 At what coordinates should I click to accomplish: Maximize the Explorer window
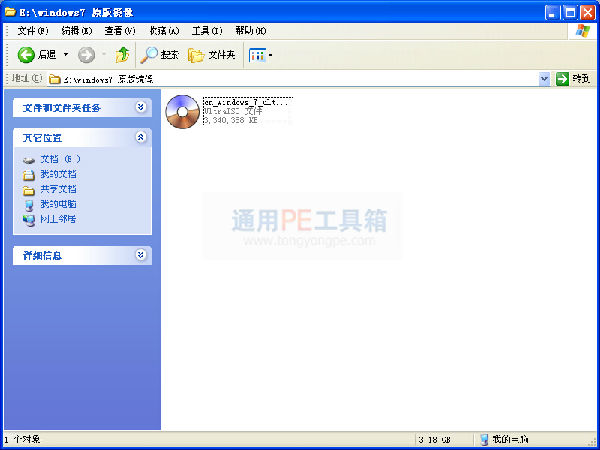click(570, 13)
